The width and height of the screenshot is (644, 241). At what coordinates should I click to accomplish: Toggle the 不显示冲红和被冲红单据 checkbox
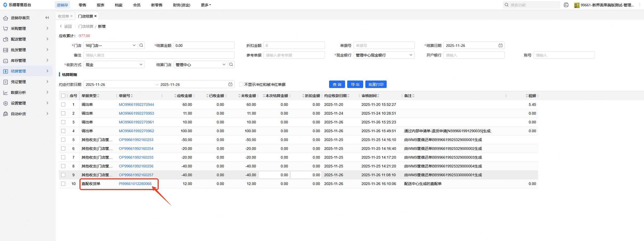(241, 85)
